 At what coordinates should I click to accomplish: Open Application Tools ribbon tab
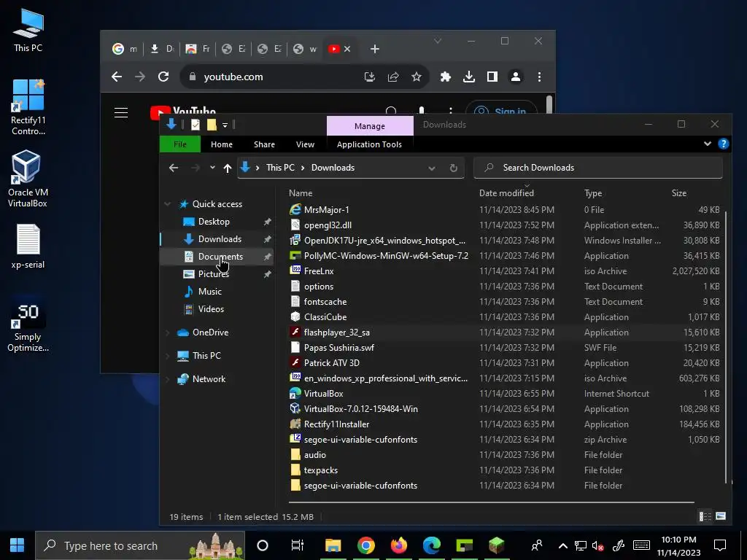pos(369,144)
